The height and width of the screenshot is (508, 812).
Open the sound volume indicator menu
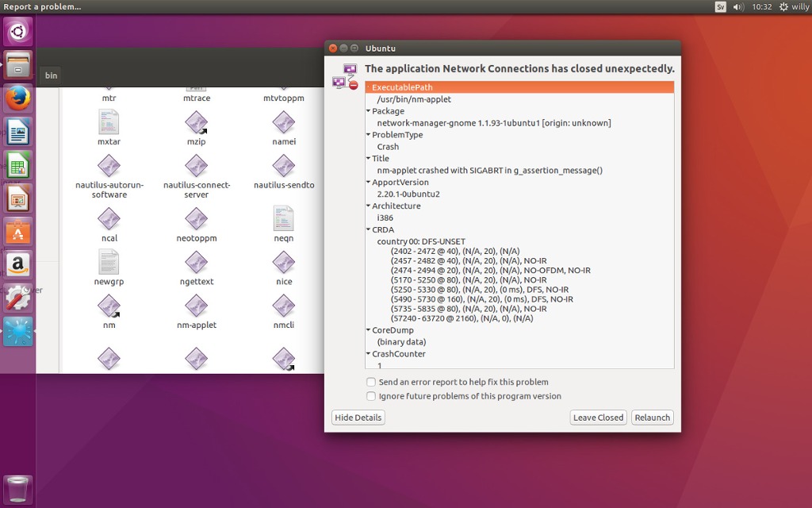coord(738,6)
